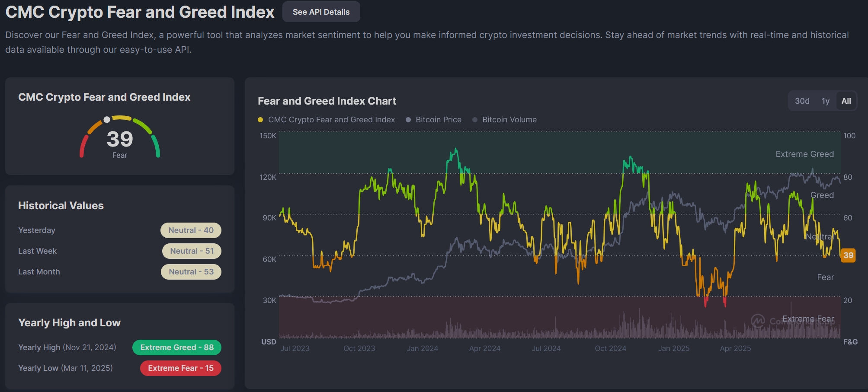This screenshot has height=392, width=868.
Task: Switch chart range to 1y
Action: pyautogui.click(x=825, y=101)
